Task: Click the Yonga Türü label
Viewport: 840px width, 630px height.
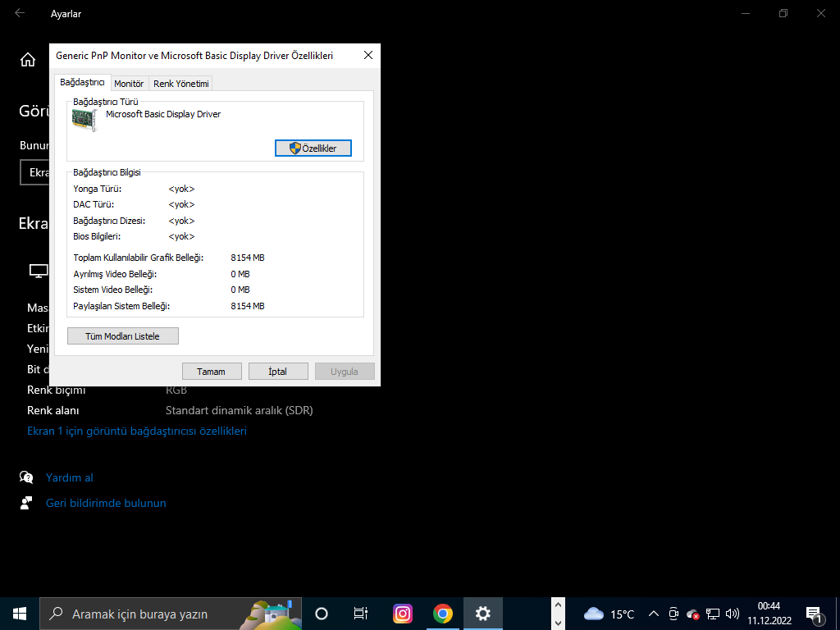Action: click(98, 189)
